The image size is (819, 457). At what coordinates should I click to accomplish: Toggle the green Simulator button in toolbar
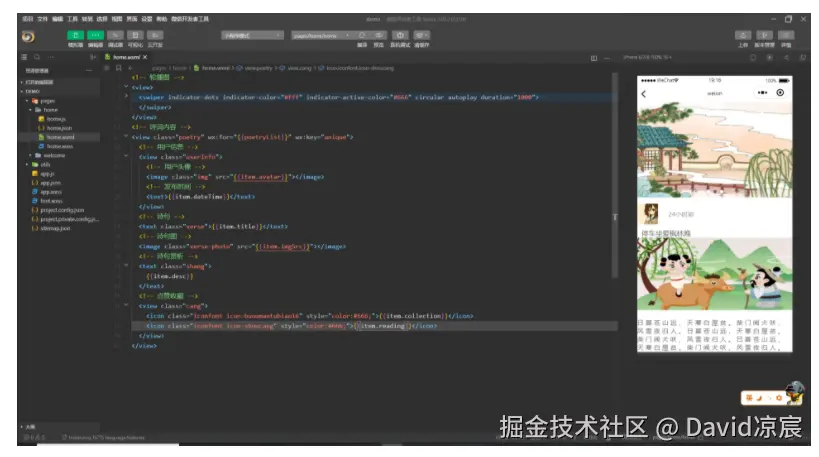(75, 35)
